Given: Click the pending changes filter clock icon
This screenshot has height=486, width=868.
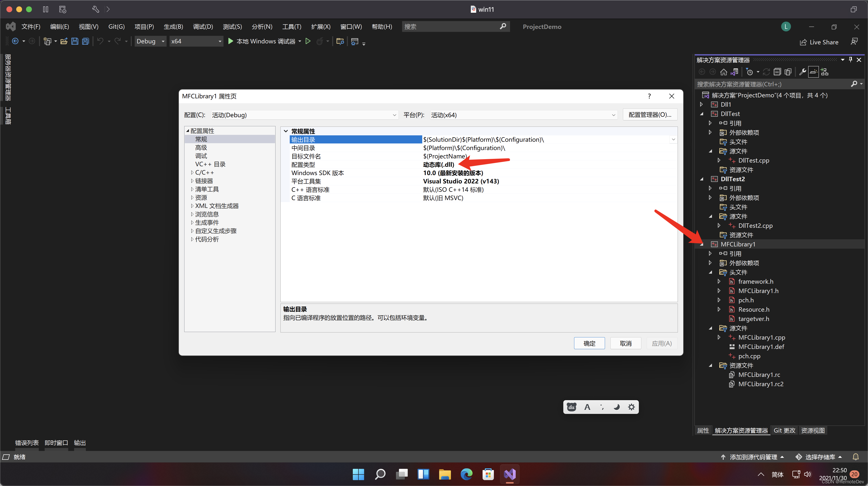Looking at the screenshot, I should click(x=749, y=72).
